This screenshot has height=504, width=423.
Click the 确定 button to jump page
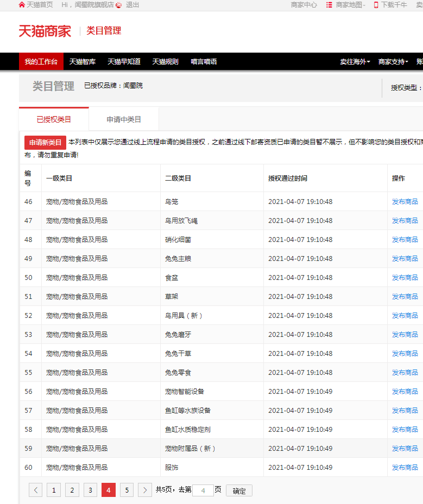tap(239, 491)
